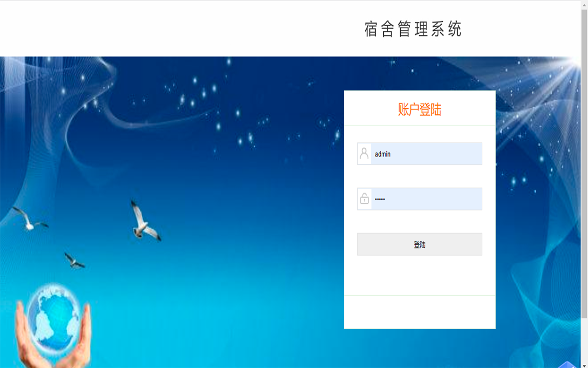This screenshot has width=588, height=368.
Task: Click the glowing globe held in hands
Action: click(54, 318)
